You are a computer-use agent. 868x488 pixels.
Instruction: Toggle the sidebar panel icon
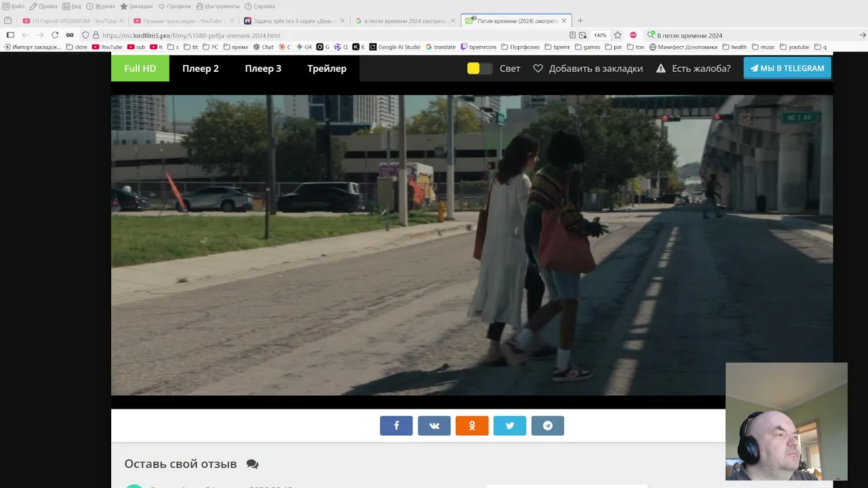pyautogui.click(x=10, y=35)
